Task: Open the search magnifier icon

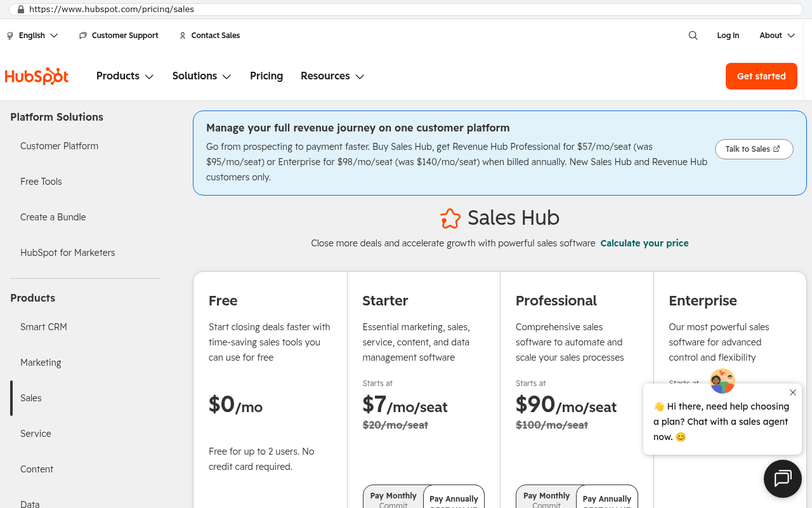Action: 693,36
